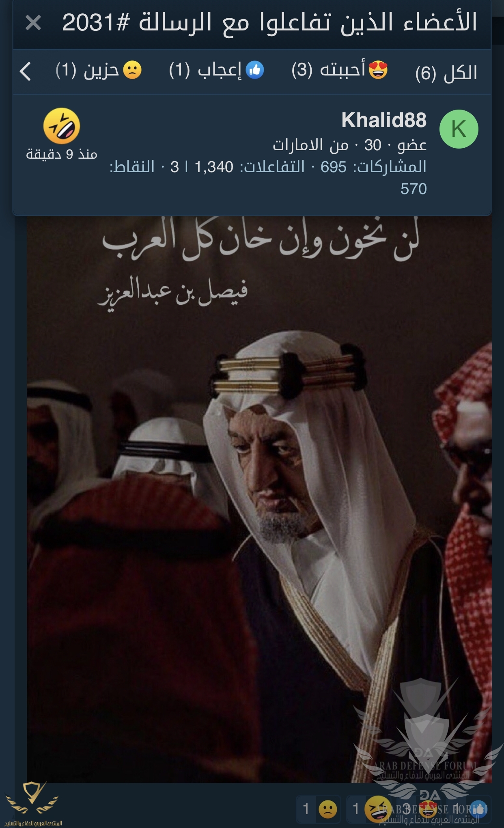This screenshot has width=504, height=828.
Task: Open the إعجاب (1) reactions tab
Action: (x=216, y=71)
